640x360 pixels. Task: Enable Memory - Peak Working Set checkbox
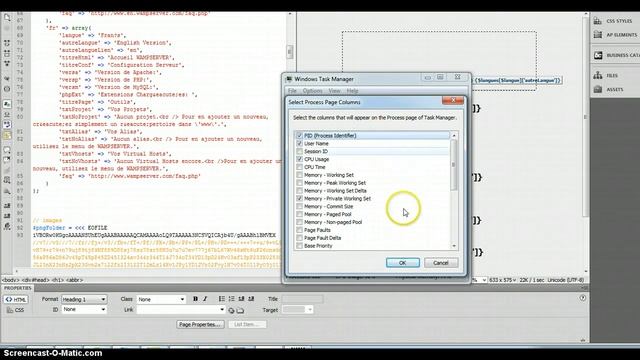pos(299,183)
